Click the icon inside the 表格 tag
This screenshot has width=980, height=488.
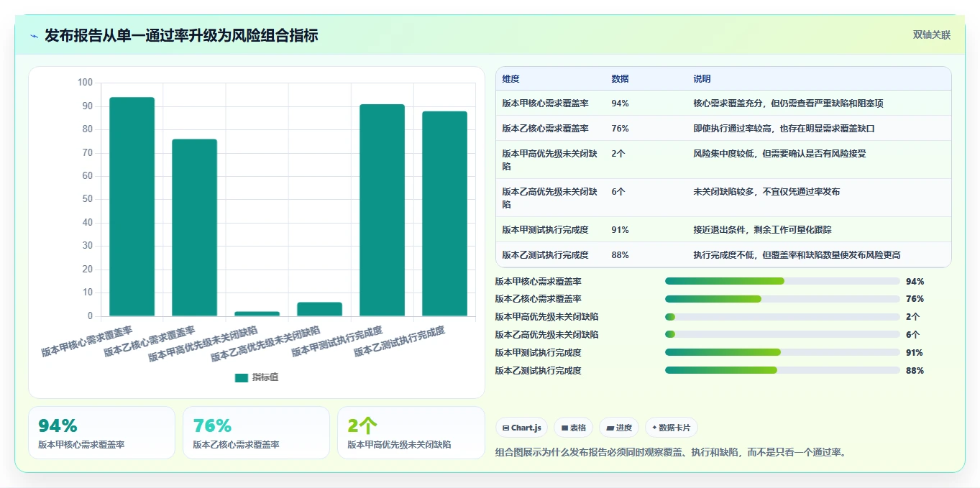tap(564, 428)
